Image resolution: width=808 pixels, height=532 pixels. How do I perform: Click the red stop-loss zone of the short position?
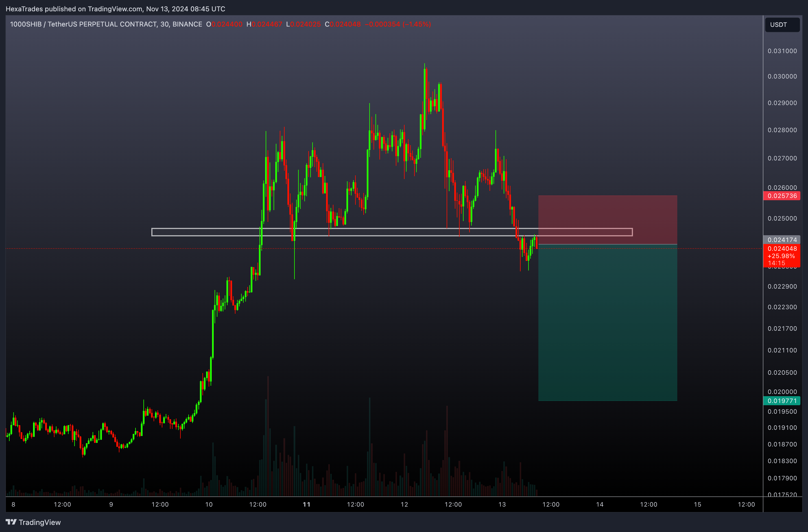click(608, 220)
